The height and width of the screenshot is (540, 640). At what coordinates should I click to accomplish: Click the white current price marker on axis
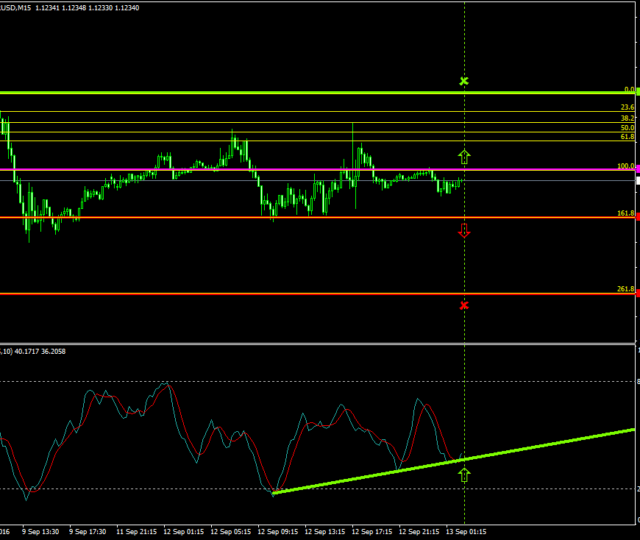pyautogui.click(x=637, y=180)
